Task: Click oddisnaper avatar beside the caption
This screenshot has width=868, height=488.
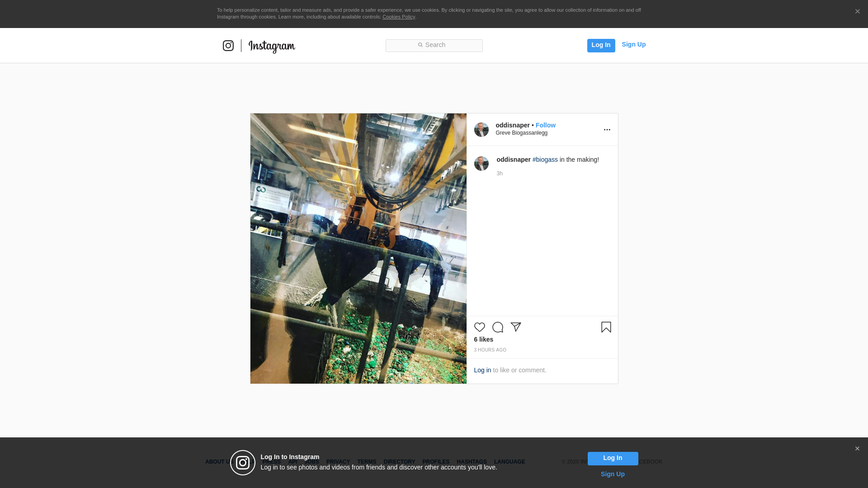Action: (x=481, y=164)
